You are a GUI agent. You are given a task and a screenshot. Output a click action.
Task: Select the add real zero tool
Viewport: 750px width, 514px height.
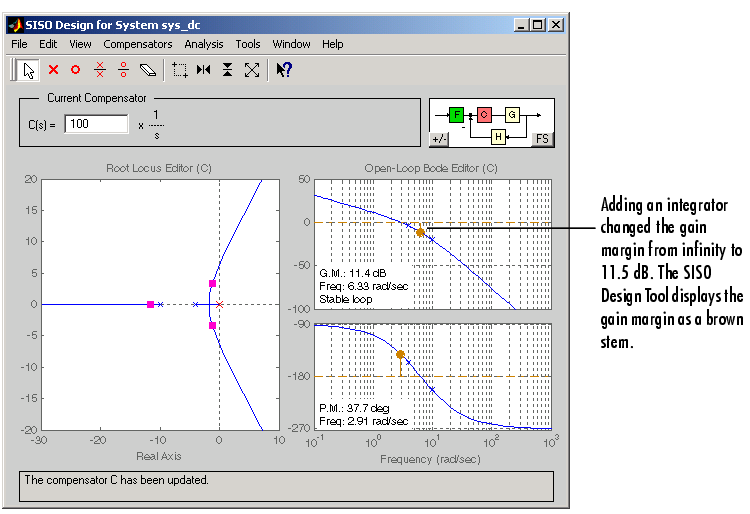point(76,70)
